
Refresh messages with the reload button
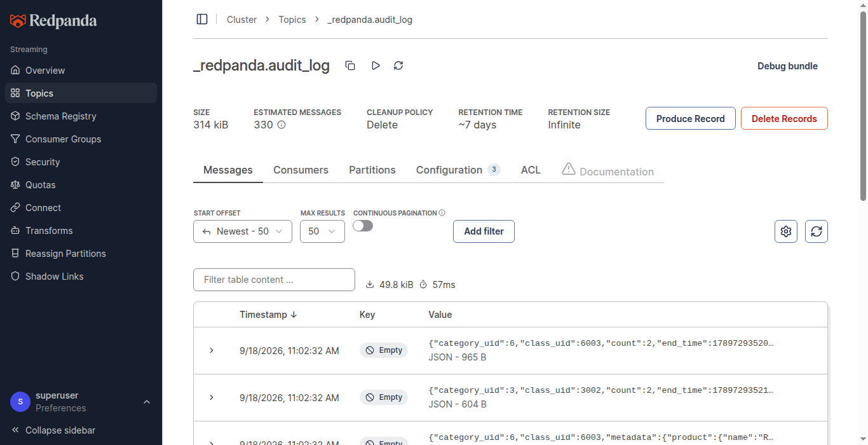click(817, 231)
